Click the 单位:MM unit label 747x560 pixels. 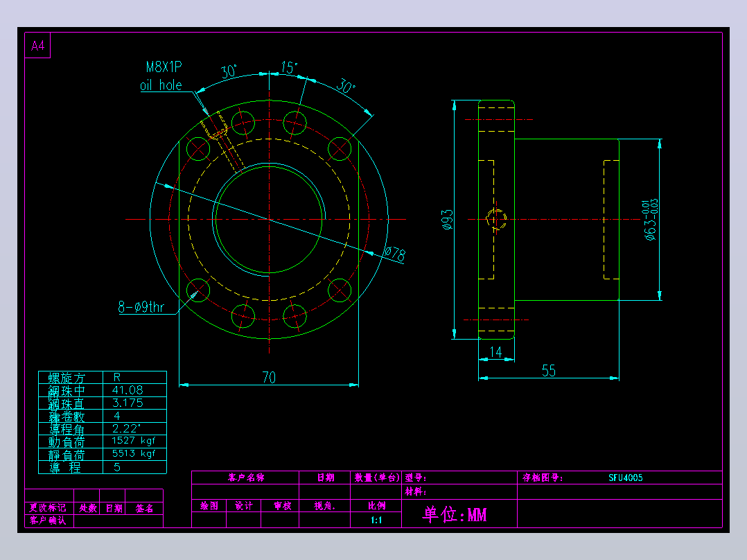[455, 515]
